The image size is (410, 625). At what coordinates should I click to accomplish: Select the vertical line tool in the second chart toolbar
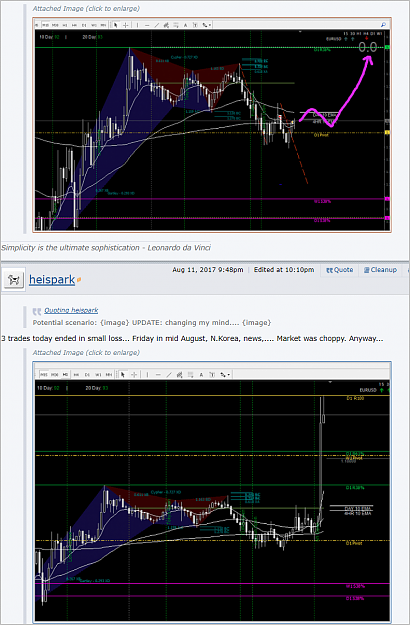pyautogui.click(x=147, y=375)
